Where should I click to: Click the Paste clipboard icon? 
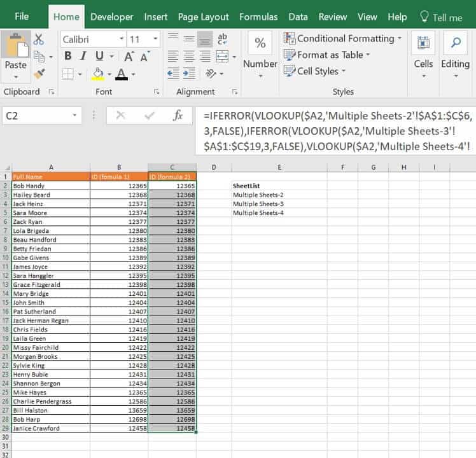pos(15,48)
